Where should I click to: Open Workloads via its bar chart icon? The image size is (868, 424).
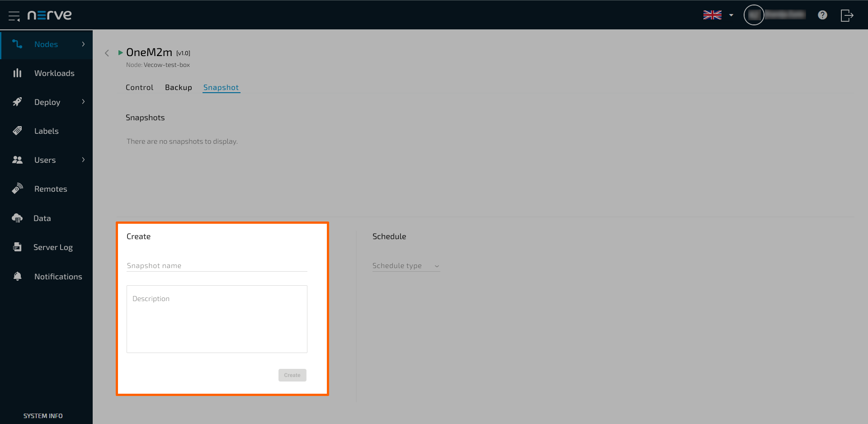point(17,73)
